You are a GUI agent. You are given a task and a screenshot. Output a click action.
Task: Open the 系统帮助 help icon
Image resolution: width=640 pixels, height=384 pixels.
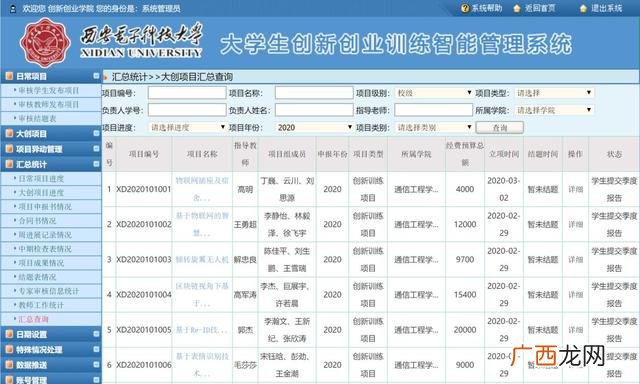point(465,8)
